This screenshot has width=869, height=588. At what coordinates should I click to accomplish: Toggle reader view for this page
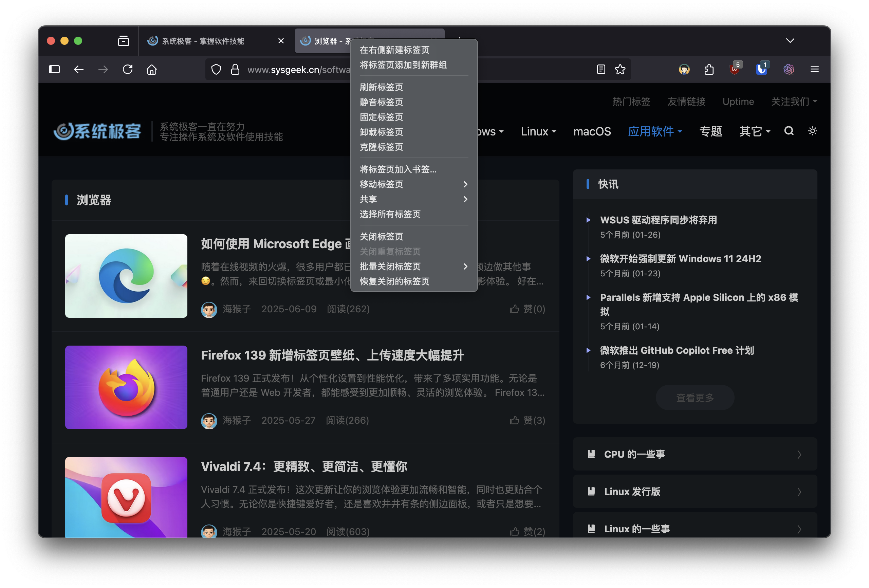601,69
